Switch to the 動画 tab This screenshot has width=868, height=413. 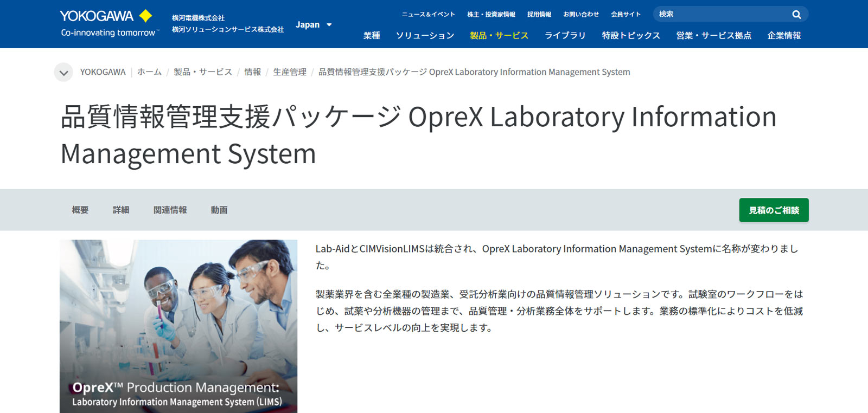(219, 210)
